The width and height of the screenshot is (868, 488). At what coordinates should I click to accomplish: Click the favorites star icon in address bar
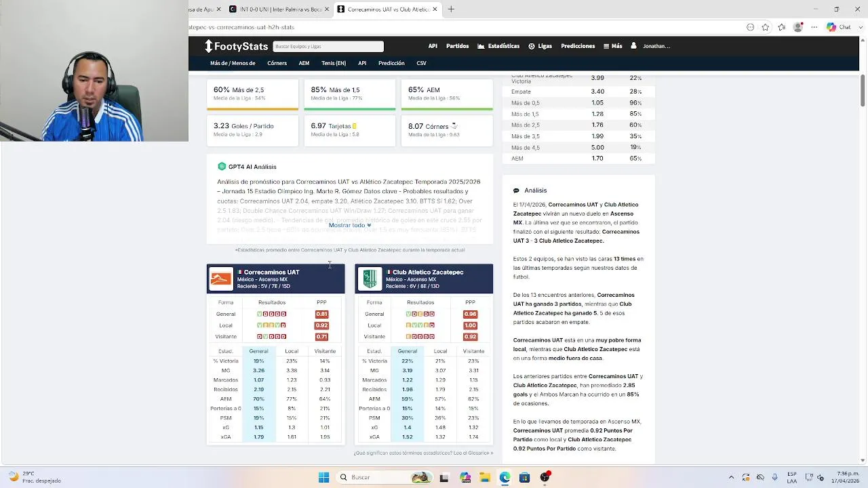(766, 27)
